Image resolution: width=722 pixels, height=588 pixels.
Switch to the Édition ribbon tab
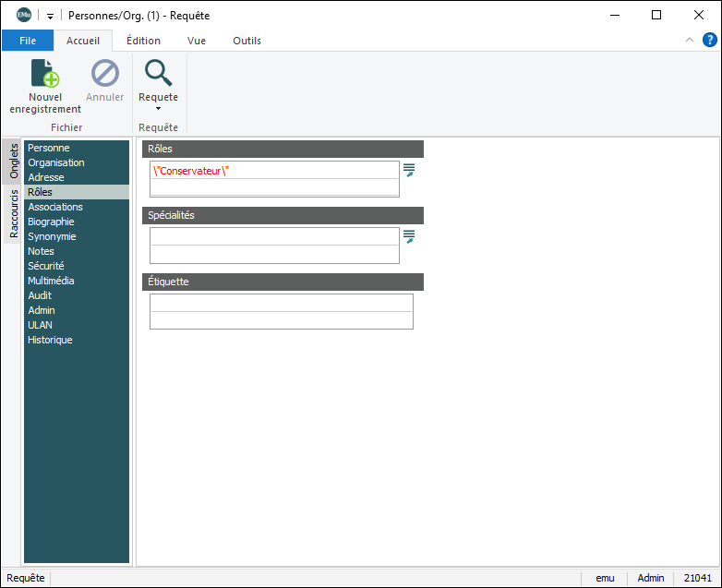coord(143,41)
